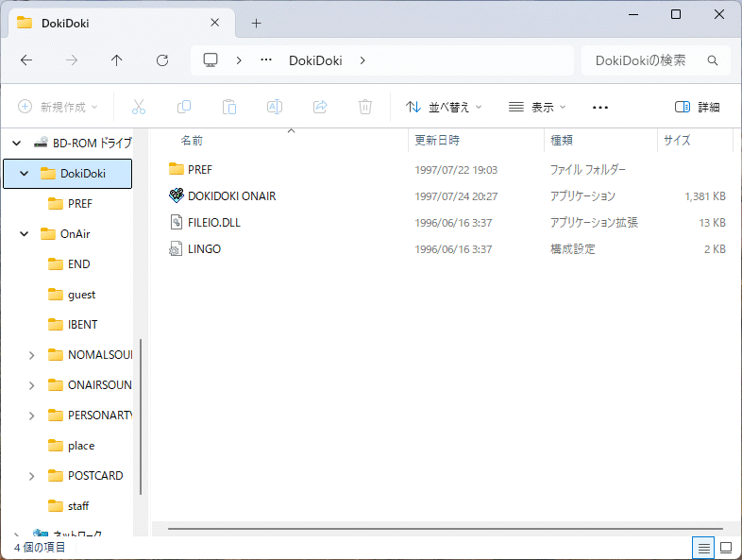
Task: Collapse the OnAir tree node
Action: [x=25, y=234]
